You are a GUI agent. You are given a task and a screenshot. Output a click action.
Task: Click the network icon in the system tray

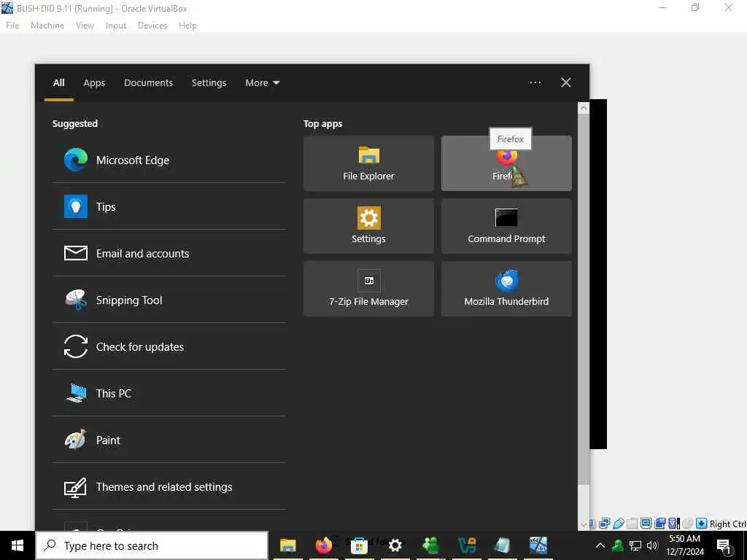click(635, 545)
